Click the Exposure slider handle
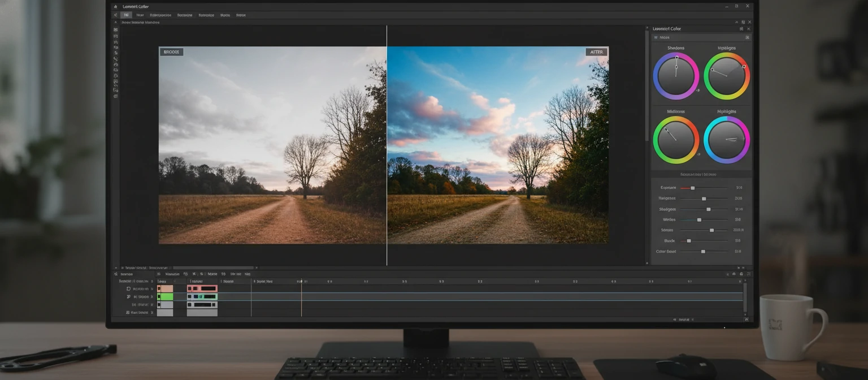 (692, 188)
